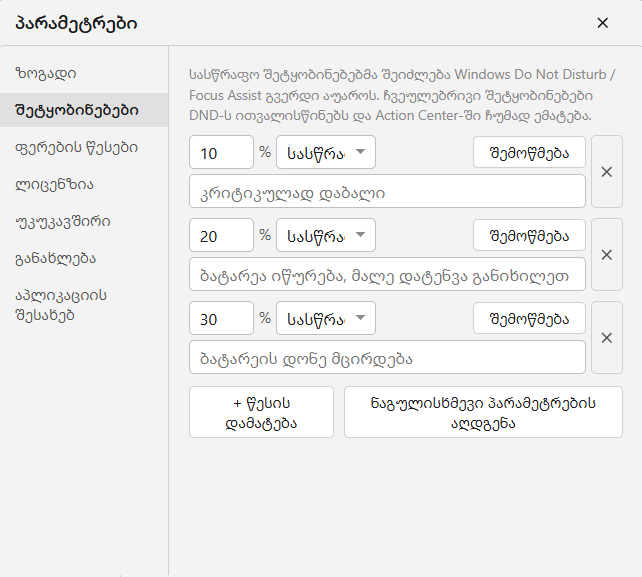Viewport: 642px width, 577px height.
Task: Click + წესის დამატება button
Action: pos(261,412)
